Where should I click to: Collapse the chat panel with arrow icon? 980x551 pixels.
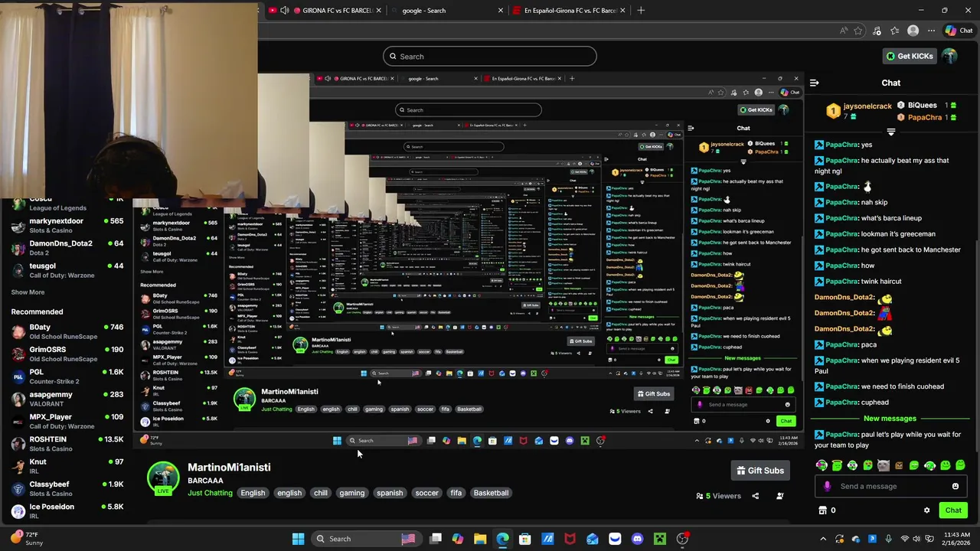click(x=815, y=83)
